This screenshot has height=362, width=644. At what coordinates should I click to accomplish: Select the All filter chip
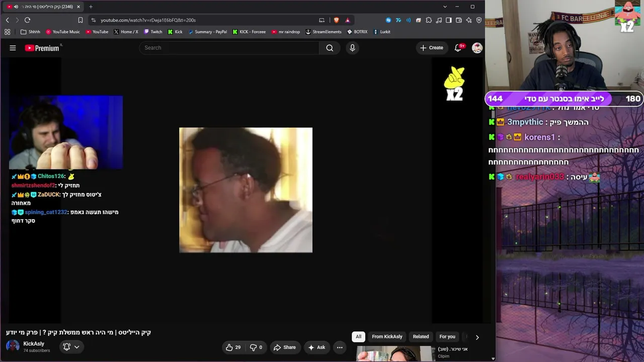pyautogui.click(x=358, y=337)
